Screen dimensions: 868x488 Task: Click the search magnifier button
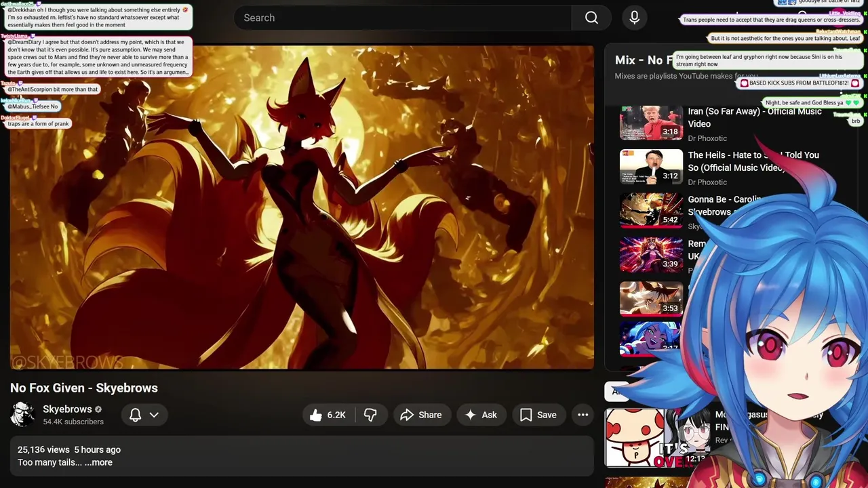591,18
